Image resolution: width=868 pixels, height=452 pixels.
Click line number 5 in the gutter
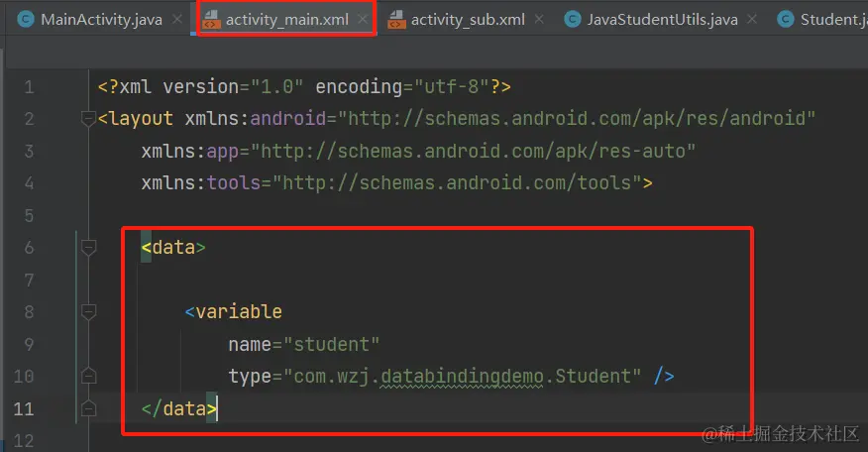[29, 215]
